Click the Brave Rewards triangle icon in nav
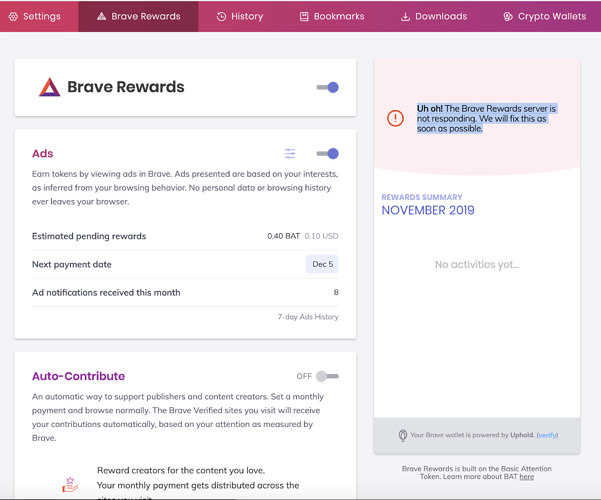Screen dimensions: 601x500 101,16
